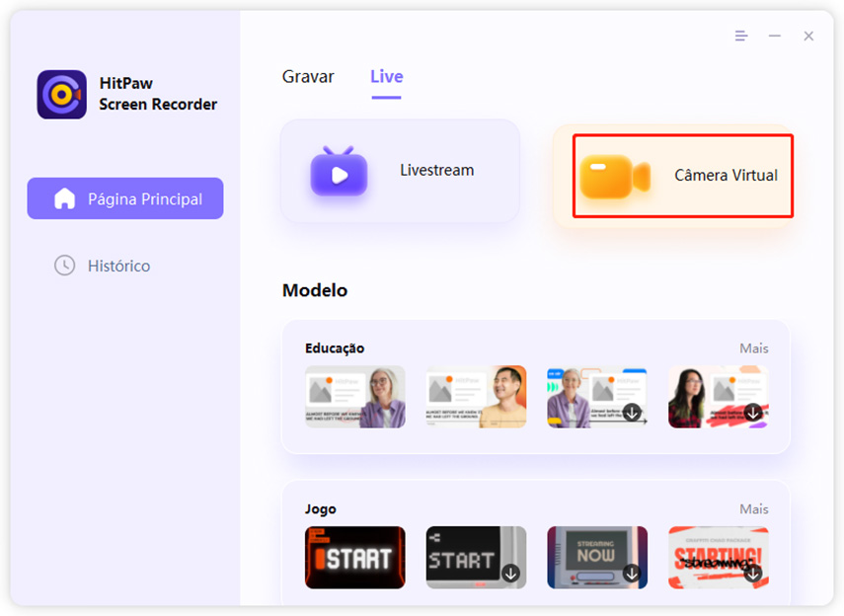Download the Streaming Now template icon
Screen dimensions: 844x616
(632, 573)
